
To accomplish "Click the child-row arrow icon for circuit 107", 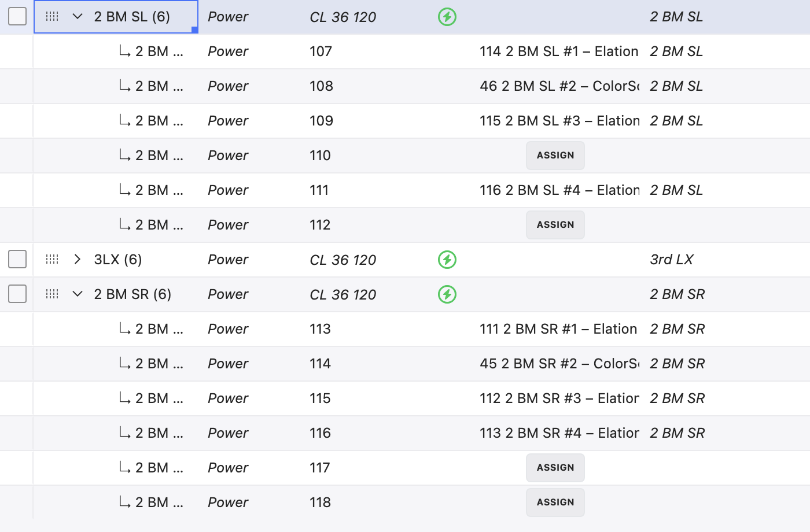I will [124, 51].
